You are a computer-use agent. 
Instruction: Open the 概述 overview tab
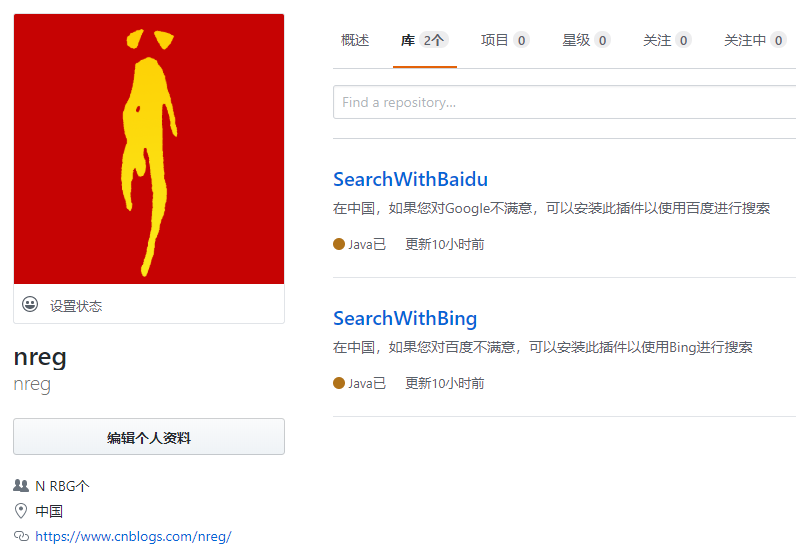click(355, 40)
